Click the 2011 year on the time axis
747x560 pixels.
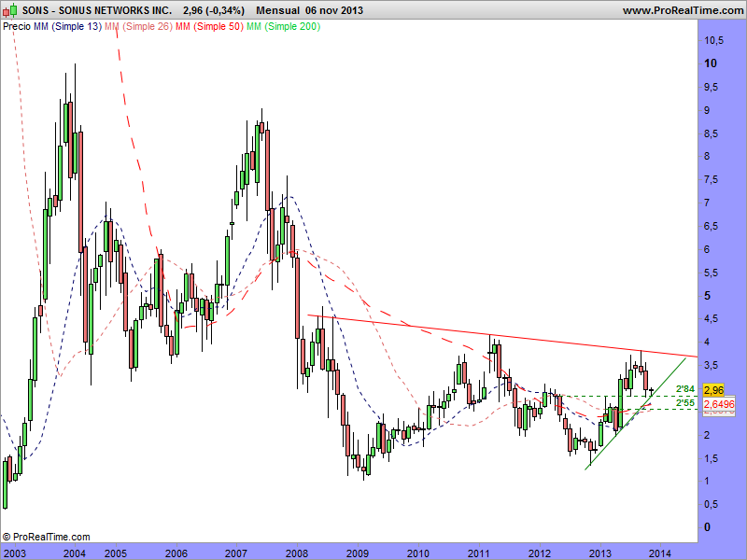tap(479, 553)
